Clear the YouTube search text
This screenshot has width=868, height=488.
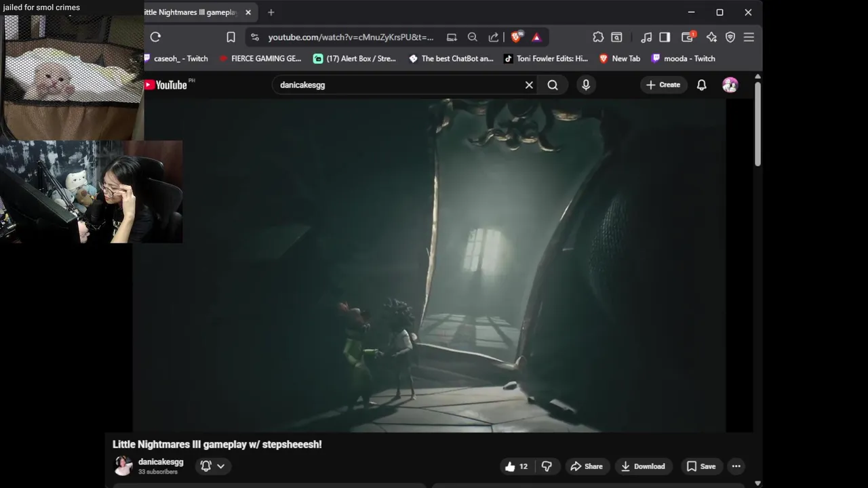529,85
